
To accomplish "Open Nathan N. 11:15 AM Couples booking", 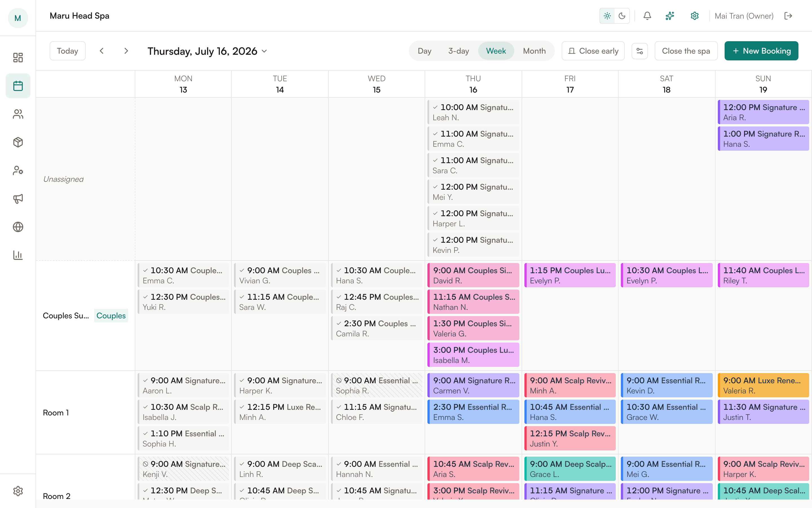I will point(473,302).
